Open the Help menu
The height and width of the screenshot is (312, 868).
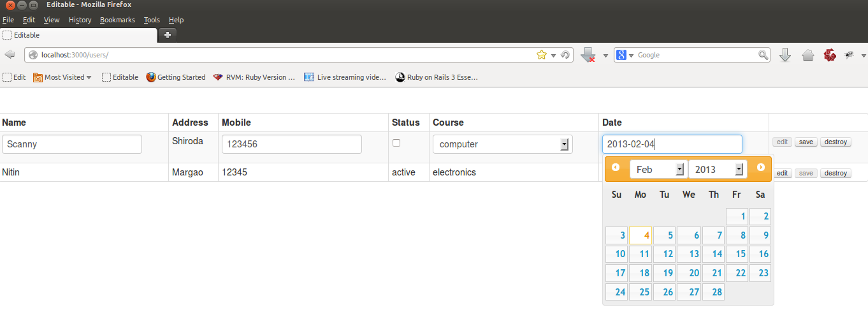tap(176, 20)
